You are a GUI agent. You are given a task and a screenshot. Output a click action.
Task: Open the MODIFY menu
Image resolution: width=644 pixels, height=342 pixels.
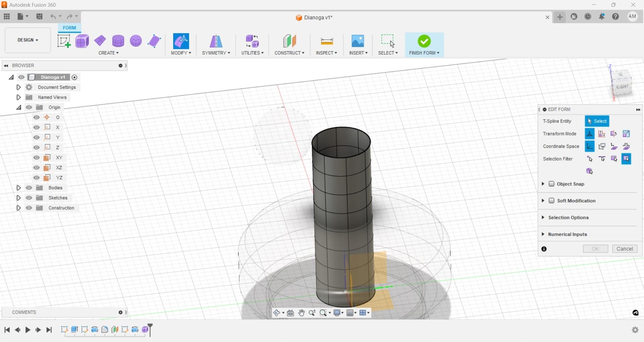click(181, 53)
